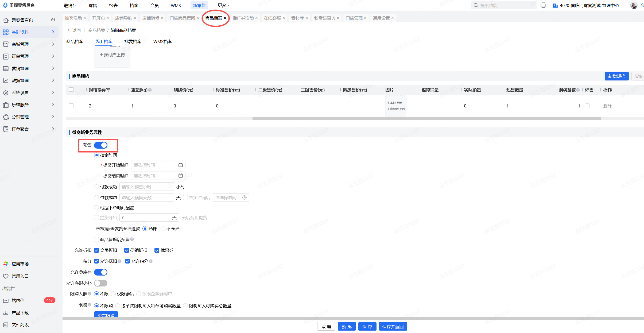Open 站内信 mail icon in sidebar
Image resolution: width=644 pixels, height=333 pixels.
[x=6, y=301]
